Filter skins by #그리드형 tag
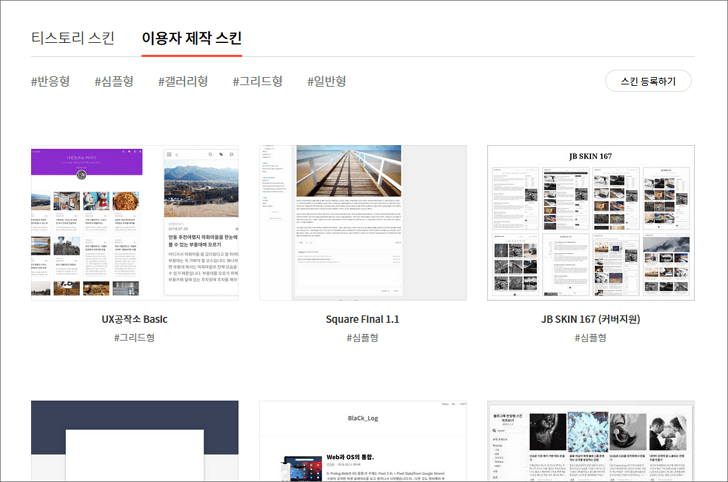 [x=258, y=81]
